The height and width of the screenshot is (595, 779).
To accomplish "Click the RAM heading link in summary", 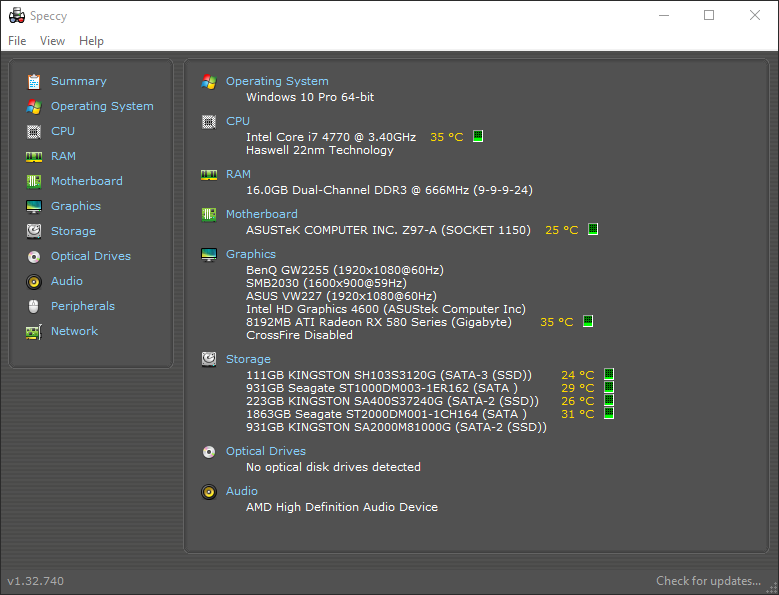I will coord(238,174).
